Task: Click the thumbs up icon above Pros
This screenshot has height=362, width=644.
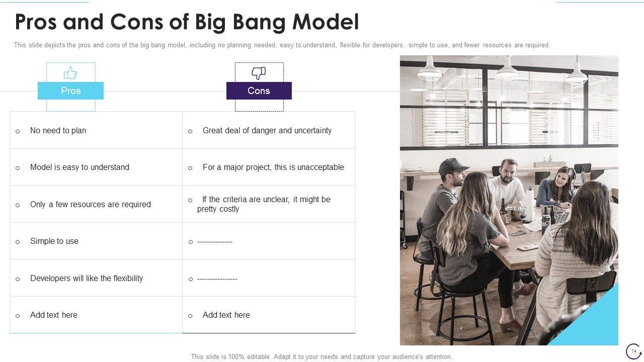Action: point(70,73)
